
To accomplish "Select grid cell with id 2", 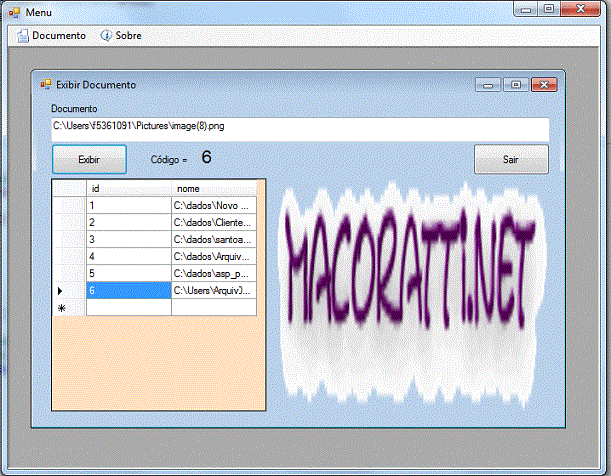I will click(129, 222).
